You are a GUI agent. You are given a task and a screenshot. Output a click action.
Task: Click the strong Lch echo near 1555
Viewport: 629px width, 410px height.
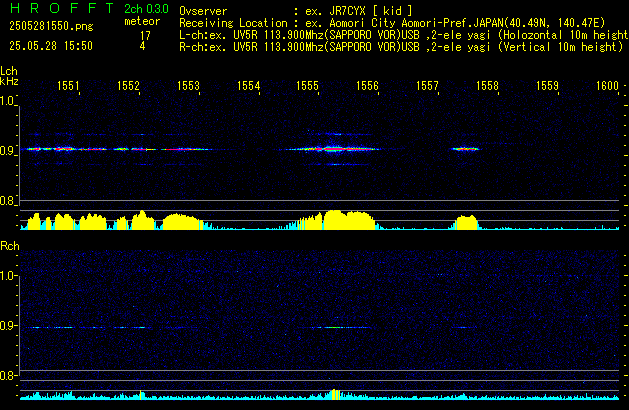coord(333,149)
